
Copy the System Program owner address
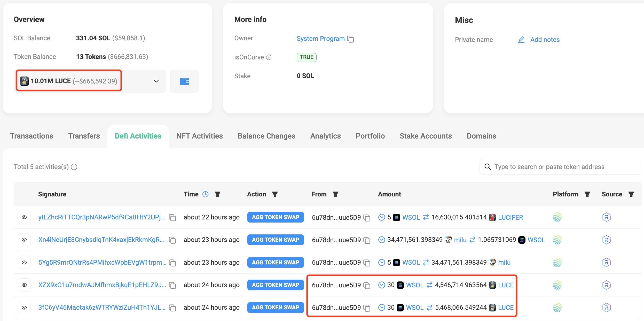tap(351, 39)
